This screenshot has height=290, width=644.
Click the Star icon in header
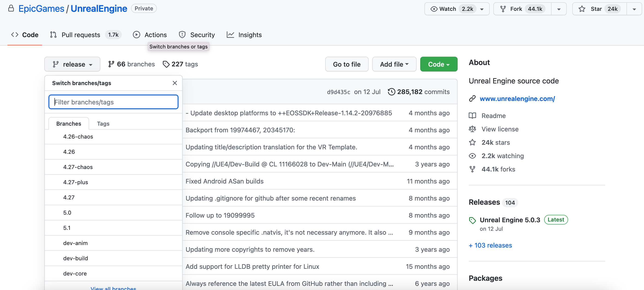pyautogui.click(x=582, y=9)
